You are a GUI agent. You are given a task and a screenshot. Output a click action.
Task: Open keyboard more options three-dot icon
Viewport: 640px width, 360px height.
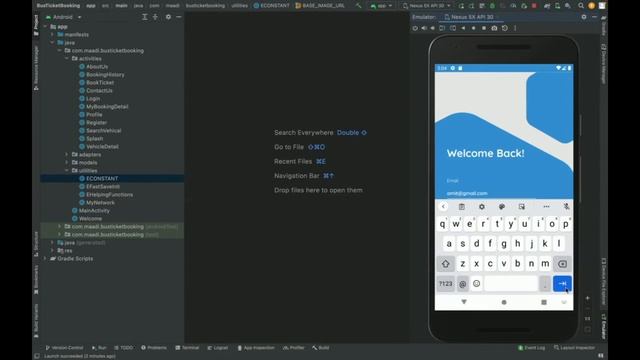point(546,207)
